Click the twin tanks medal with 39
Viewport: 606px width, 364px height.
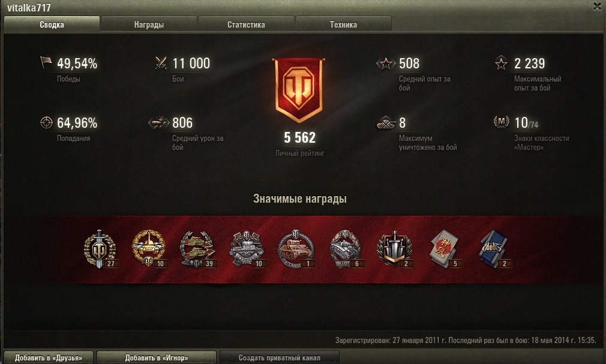(x=197, y=249)
